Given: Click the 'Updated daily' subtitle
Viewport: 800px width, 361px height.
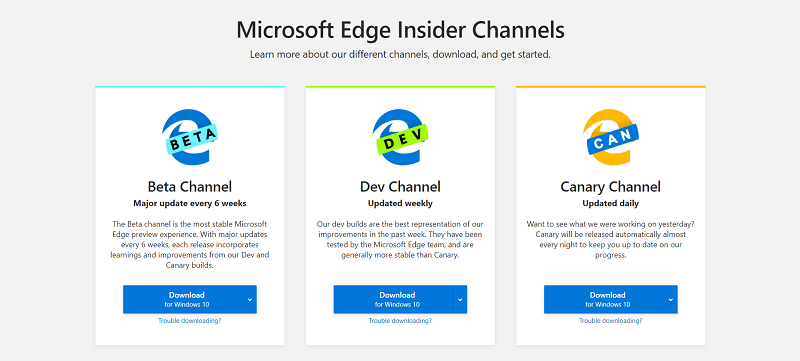Looking at the screenshot, I should tap(611, 203).
